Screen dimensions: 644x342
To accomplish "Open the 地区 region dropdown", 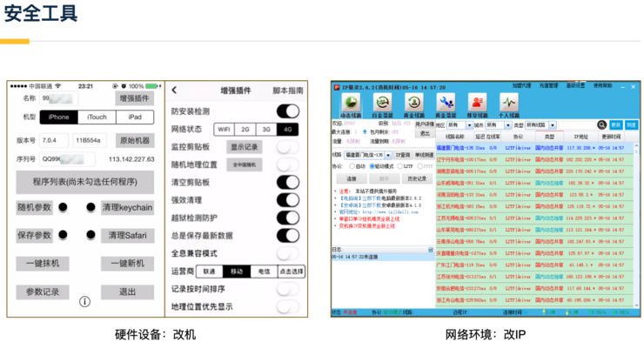I will pyautogui.click(x=460, y=124).
